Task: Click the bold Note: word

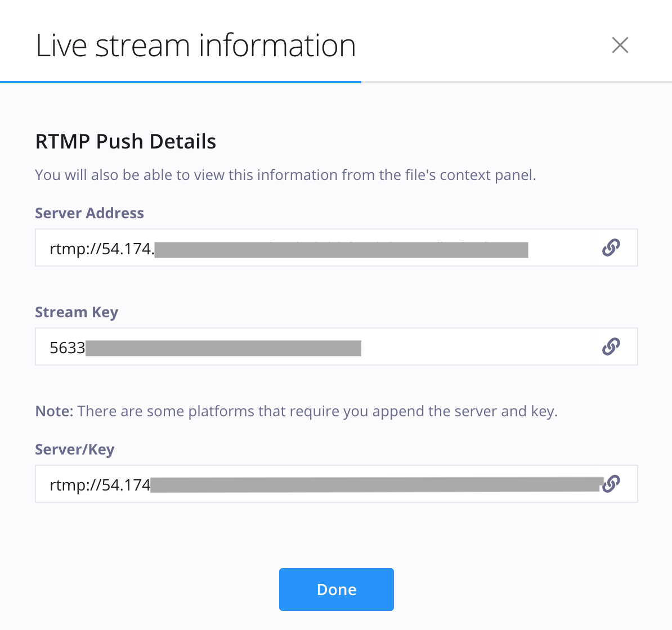Action: pos(55,411)
